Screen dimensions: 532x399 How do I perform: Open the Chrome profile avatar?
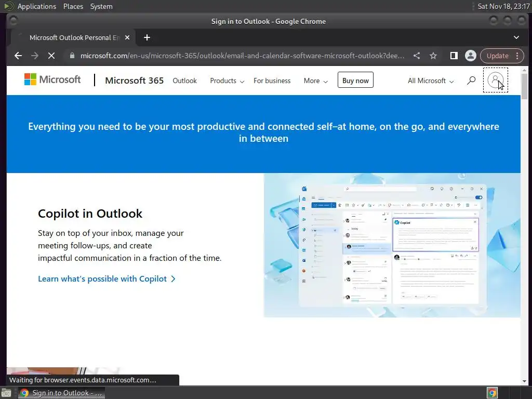click(x=471, y=56)
